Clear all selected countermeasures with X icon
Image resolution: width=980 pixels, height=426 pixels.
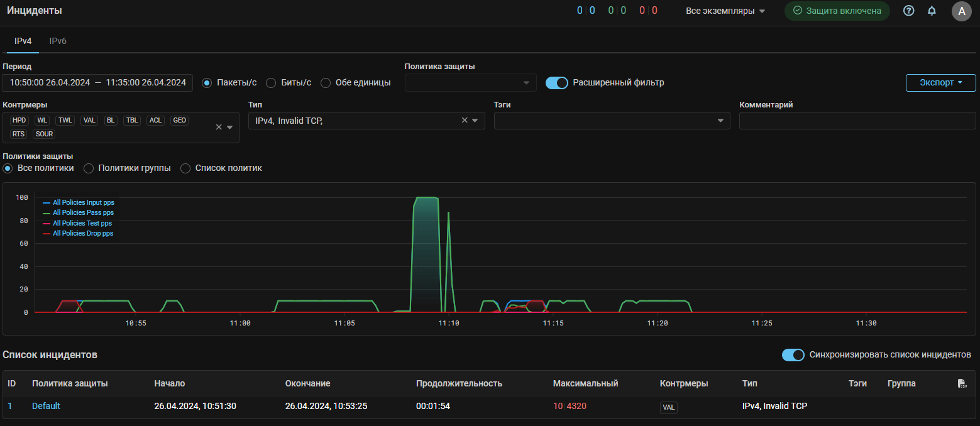point(219,127)
